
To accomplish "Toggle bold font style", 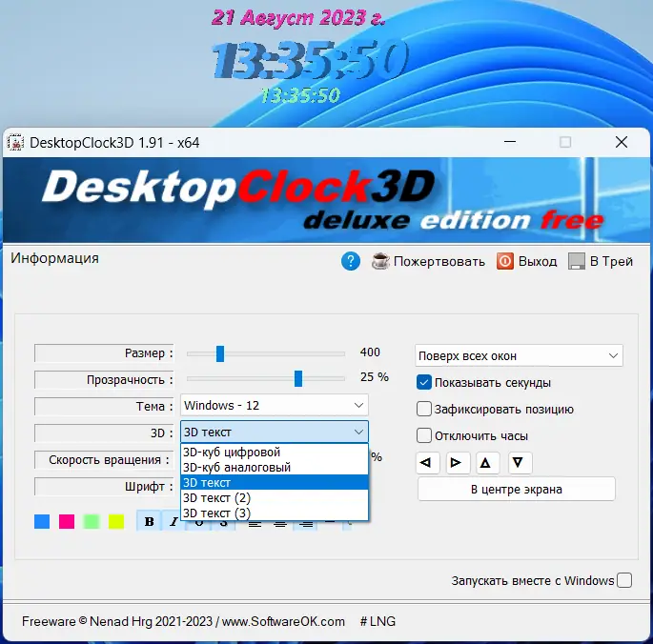I will (149, 521).
